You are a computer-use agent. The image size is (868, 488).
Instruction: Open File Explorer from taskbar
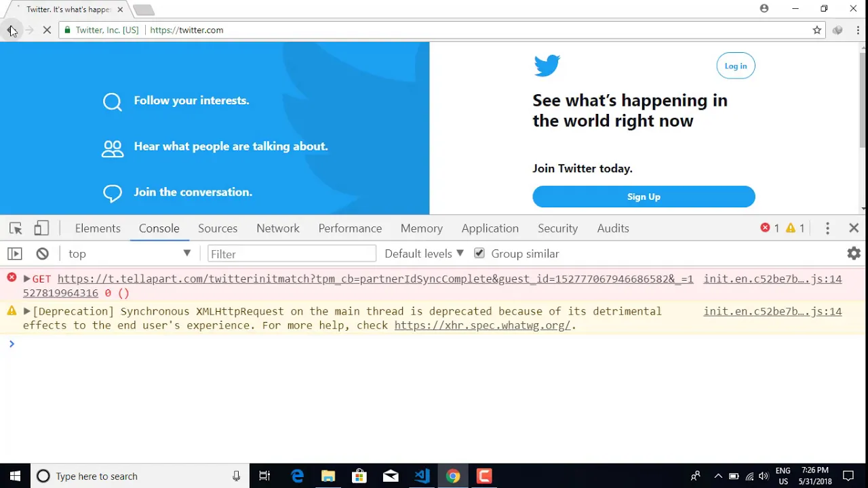(328, 476)
